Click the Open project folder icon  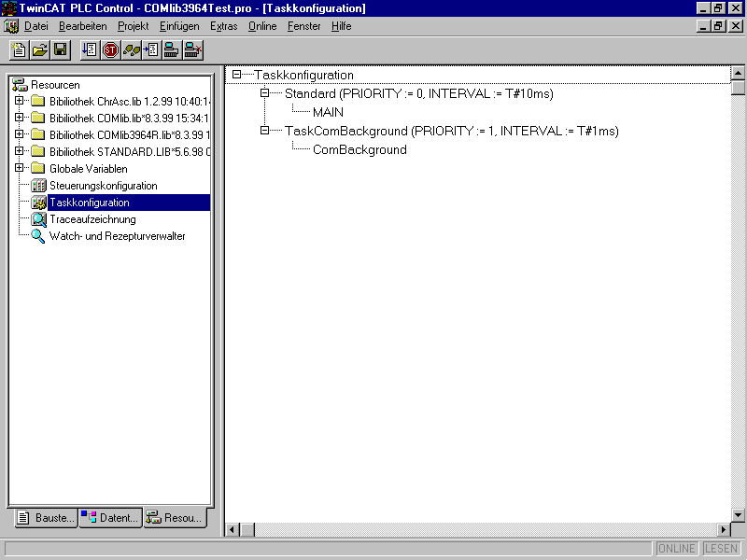(39, 49)
